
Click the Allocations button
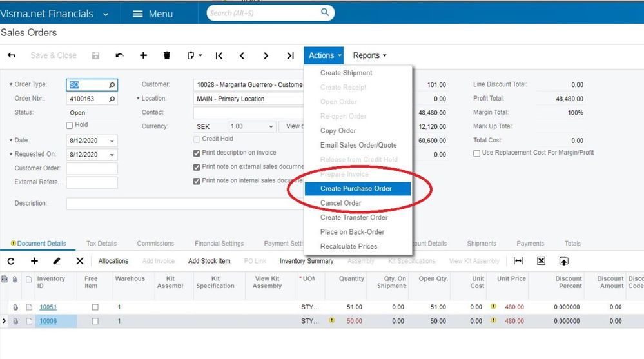113,261
